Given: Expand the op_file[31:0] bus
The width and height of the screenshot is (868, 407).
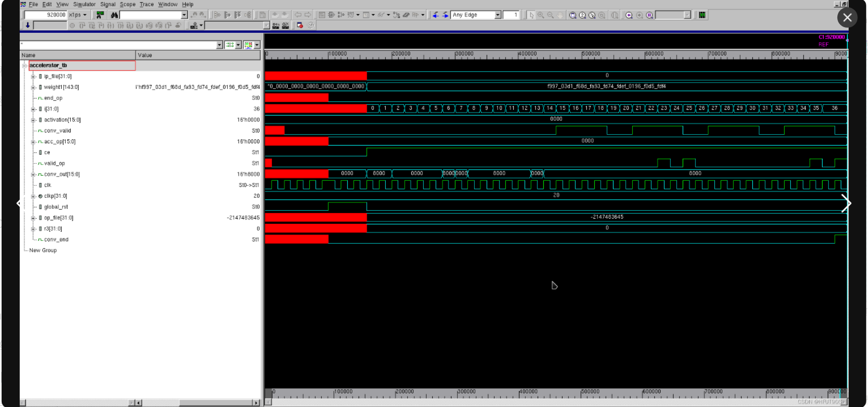Looking at the screenshot, I should point(33,218).
